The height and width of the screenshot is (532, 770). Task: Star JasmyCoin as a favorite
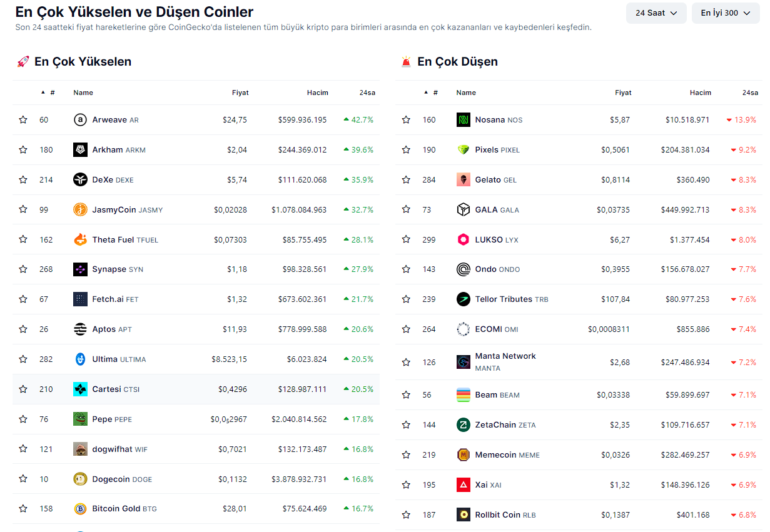click(x=23, y=209)
